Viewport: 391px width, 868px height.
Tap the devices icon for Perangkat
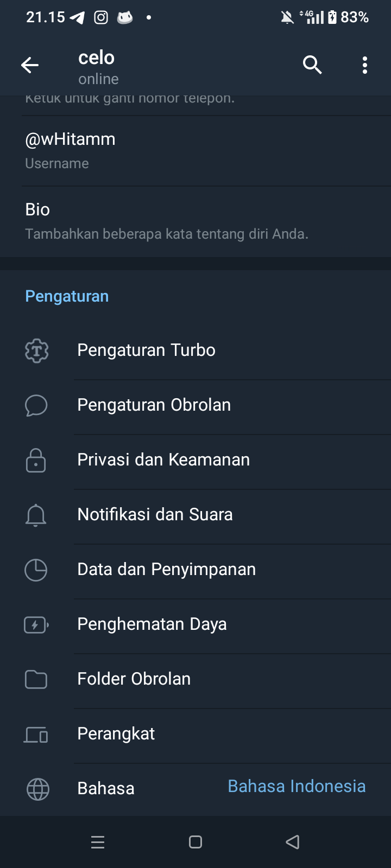(36, 735)
